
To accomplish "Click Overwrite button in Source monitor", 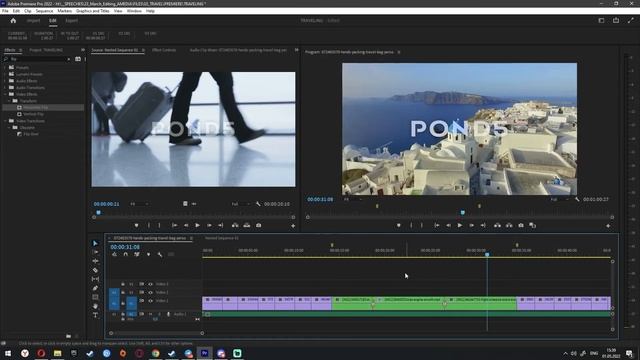I will pyautogui.click(x=247, y=225).
